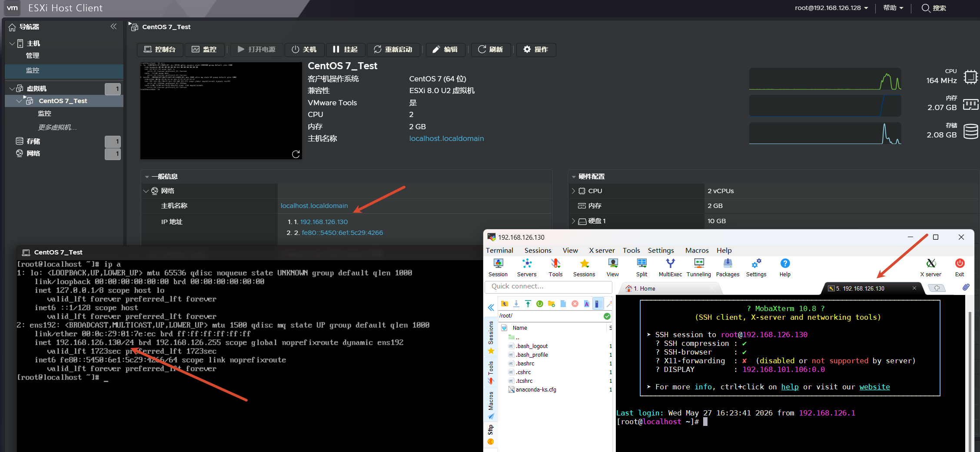Screen dimensions: 980x452
Task: Open the View toolbar icon in MobaXterm
Action: [613, 267]
